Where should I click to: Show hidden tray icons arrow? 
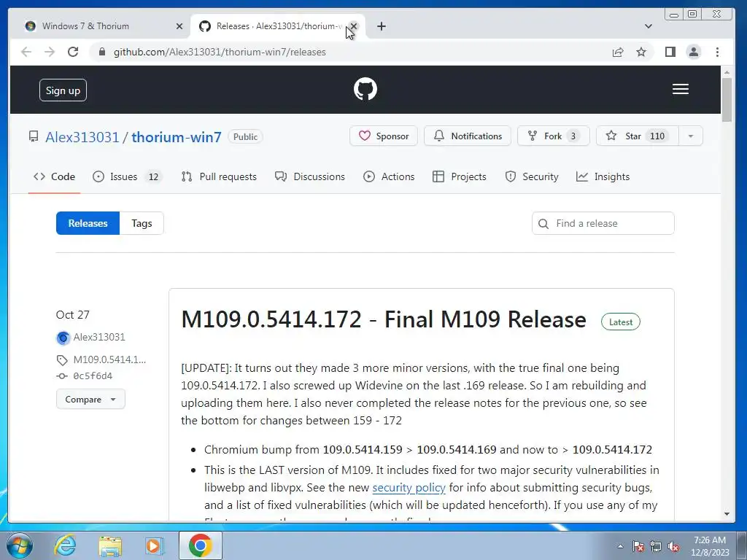tap(620, 546)
